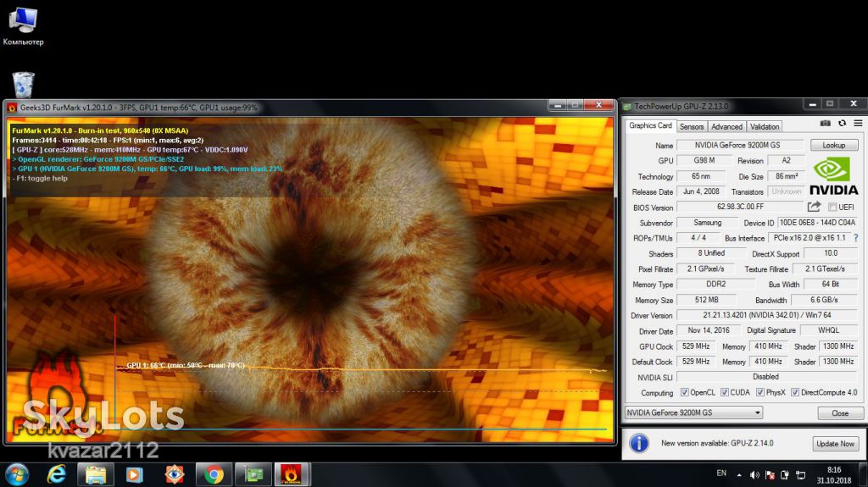Switch to FurMark taskbar button
868x487 pixels.
point(292,474)
